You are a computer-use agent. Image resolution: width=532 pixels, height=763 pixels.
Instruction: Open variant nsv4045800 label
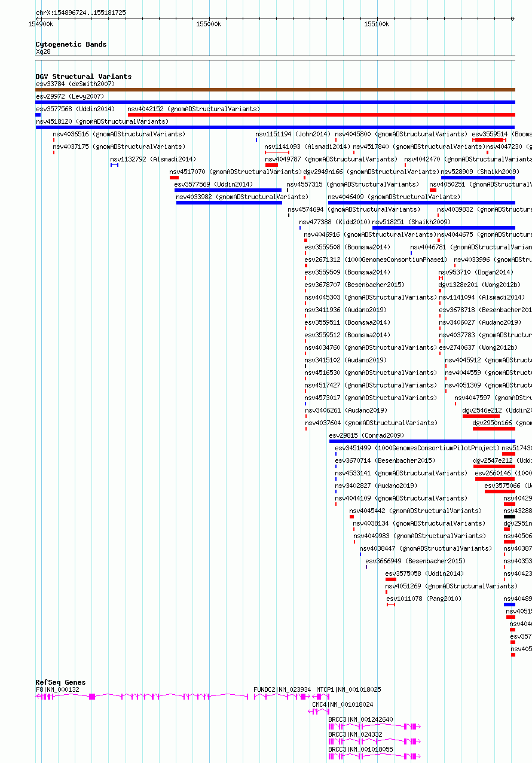(401, 135)
